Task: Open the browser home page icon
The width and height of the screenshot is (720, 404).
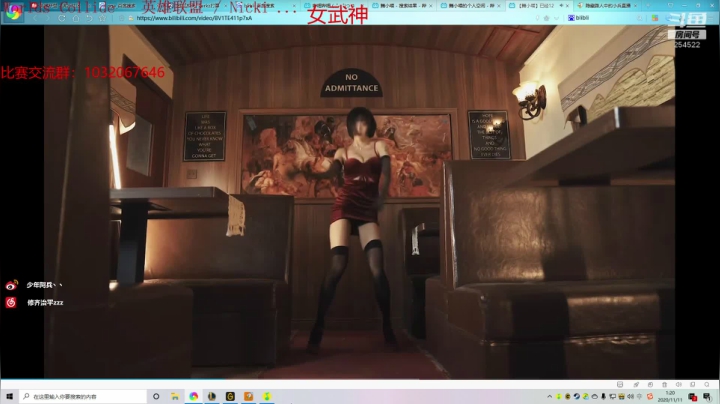Action: click(x=76, y=18)
